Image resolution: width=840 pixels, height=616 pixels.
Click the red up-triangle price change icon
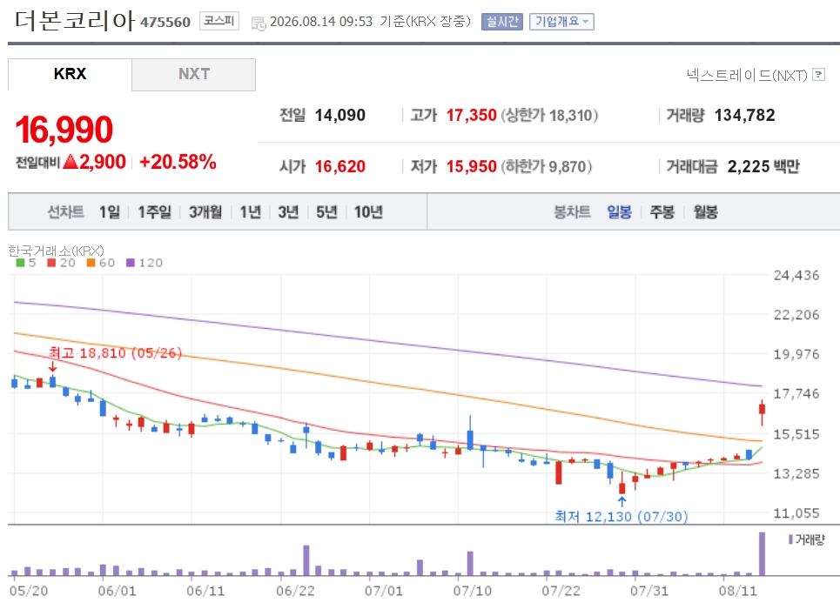tap(71, 161)
